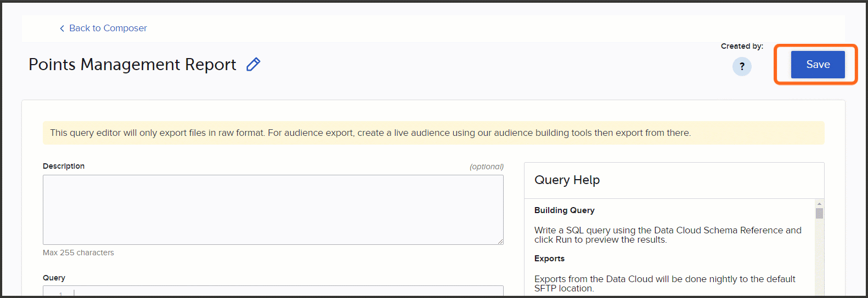868x298 pixels.
Task: Click the back chevron beside Back to Composer
Action: click(62, 28)
